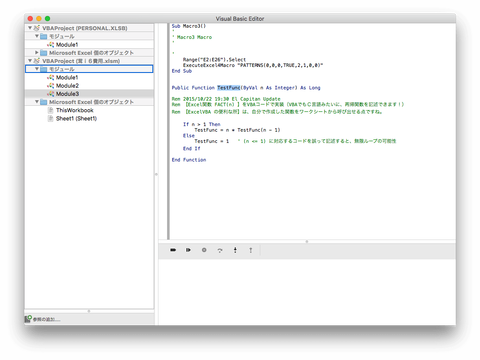Select Sheet1 (Sheet1) in the project tree

point(76,118)
